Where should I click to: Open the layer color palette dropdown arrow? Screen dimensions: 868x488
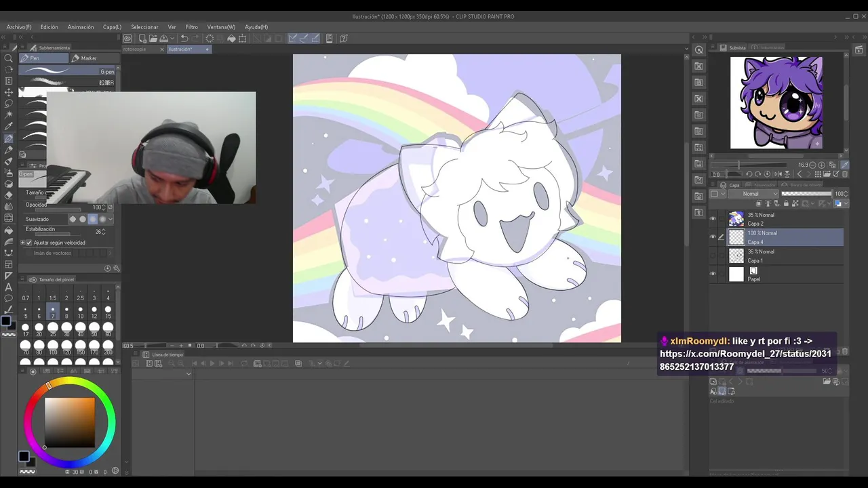tap(722, 194)
